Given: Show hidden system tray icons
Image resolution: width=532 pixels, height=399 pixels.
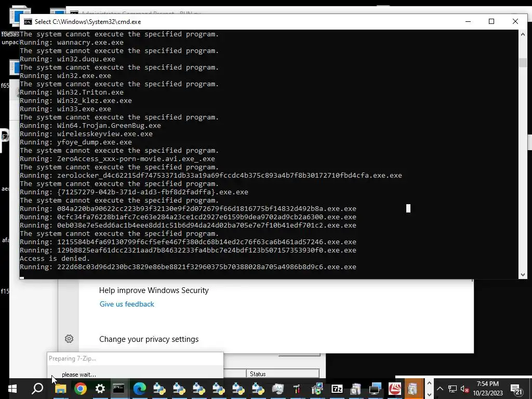Looking at the screenshot, I should (440, 389).
